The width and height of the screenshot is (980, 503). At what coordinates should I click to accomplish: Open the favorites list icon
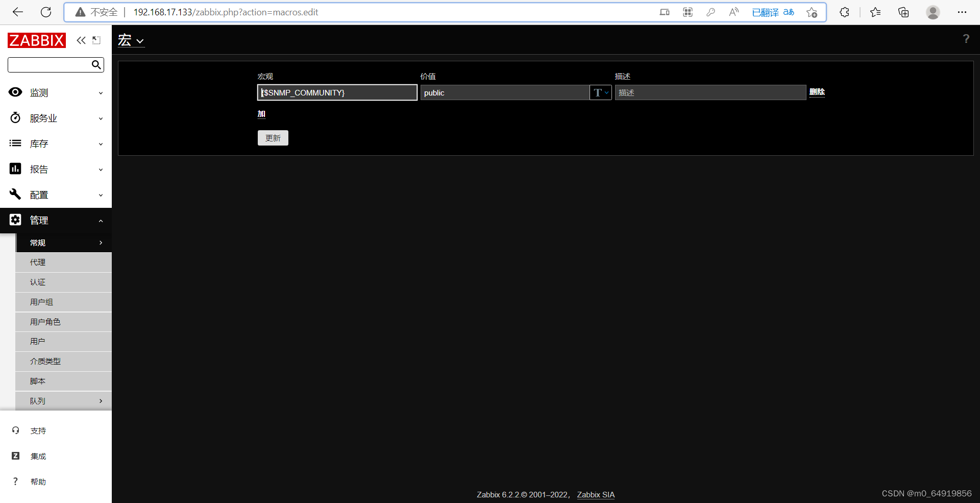[875, 12]
